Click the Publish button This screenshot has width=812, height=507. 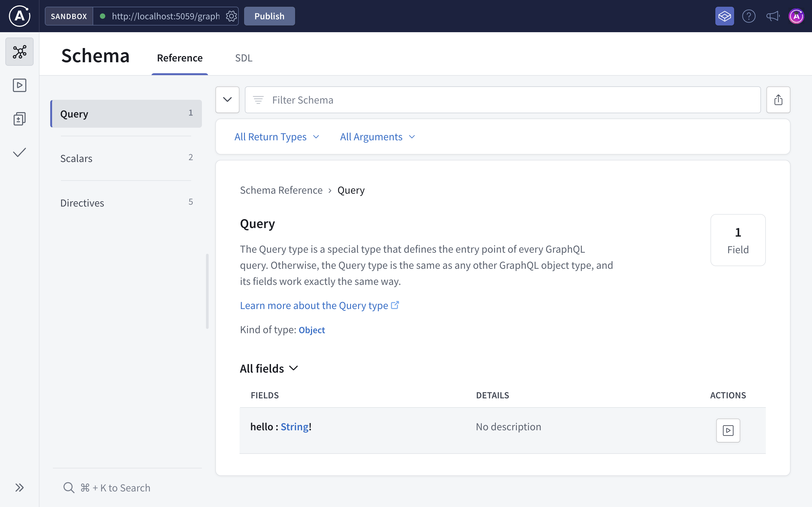269,16
